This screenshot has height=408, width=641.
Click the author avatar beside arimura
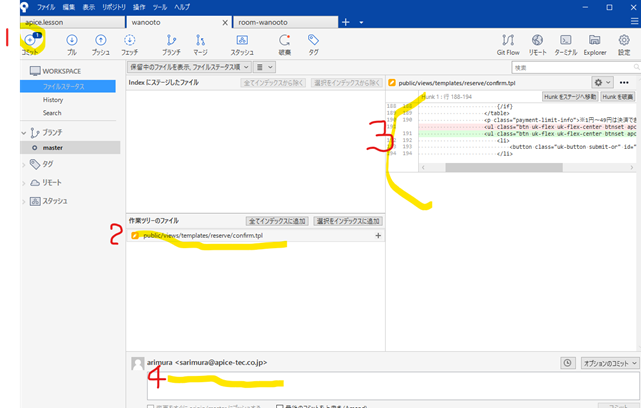click(x=138, y=363)
